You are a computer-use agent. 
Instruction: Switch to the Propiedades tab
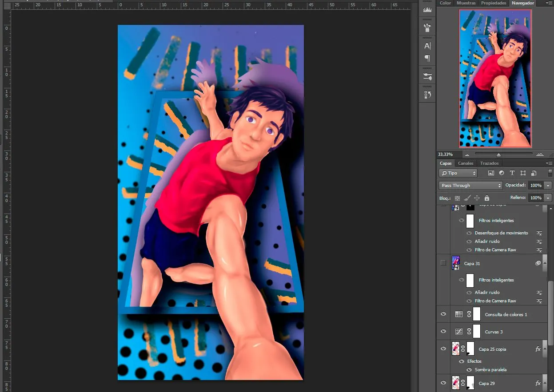click(494, 3)
